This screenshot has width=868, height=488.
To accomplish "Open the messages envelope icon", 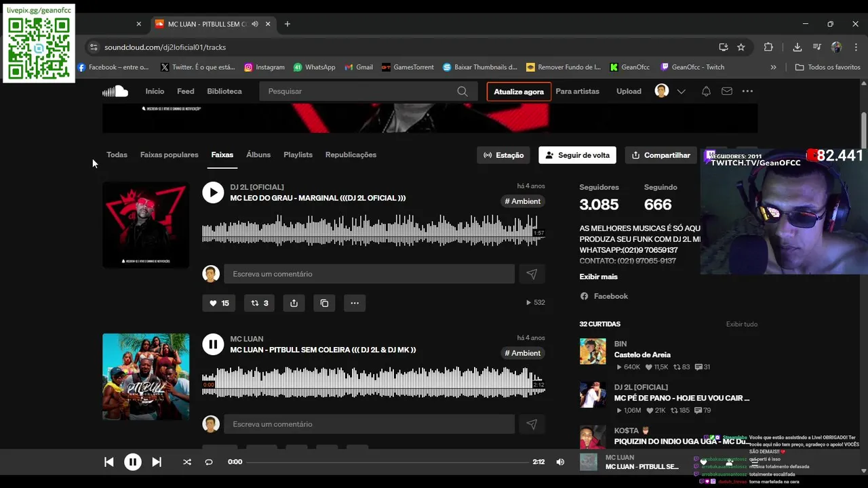I will coord(727,91).
